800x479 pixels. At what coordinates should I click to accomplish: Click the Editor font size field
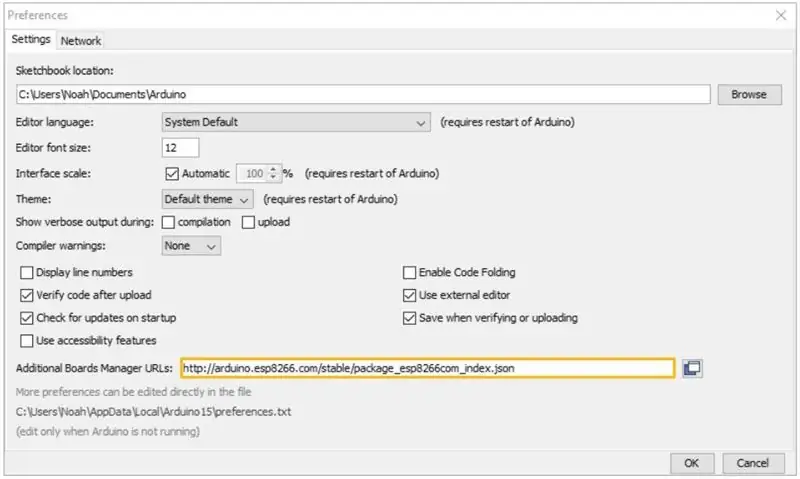tap(180, 147)
